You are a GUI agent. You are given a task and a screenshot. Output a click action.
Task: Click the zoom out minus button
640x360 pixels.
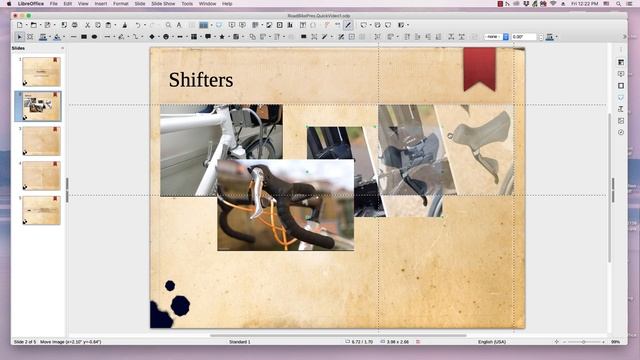tap(564, 342)
